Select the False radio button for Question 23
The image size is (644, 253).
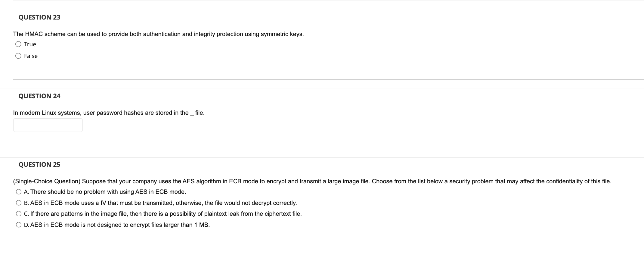pos(18,56)
